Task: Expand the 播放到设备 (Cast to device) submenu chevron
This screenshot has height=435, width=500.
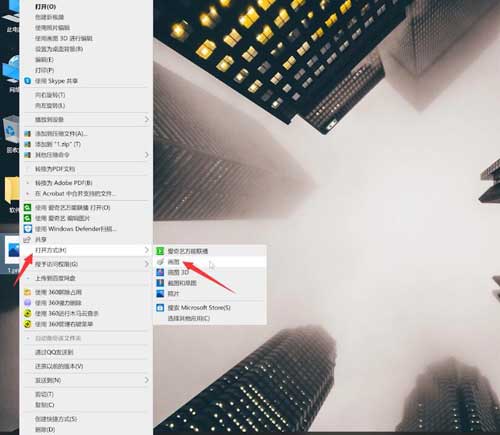Action: 147,119
